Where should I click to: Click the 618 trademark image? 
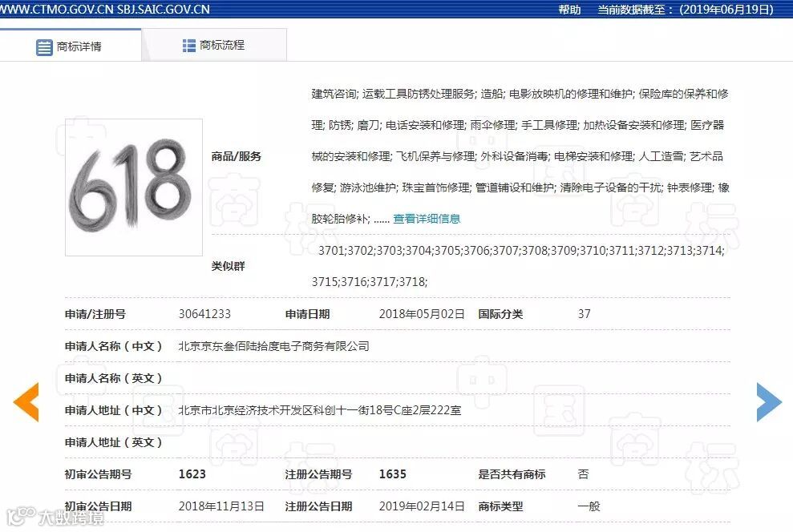[134, 187]
